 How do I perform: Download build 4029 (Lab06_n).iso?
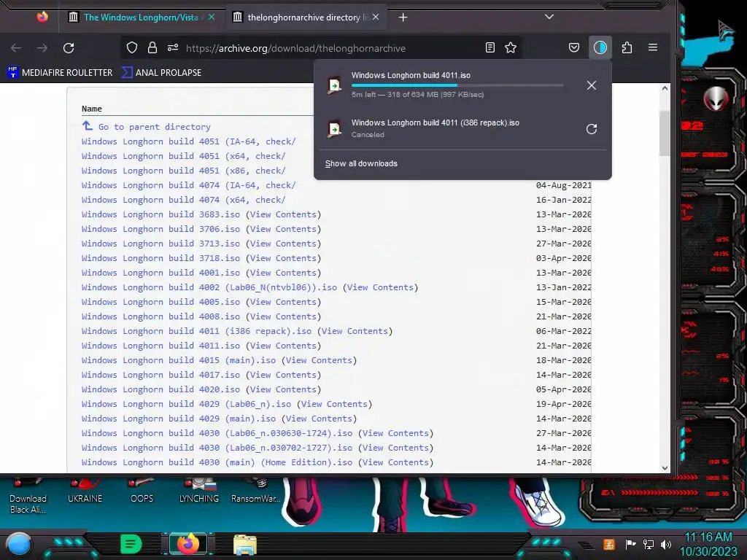pyautogui.click(x=186, y=404)
